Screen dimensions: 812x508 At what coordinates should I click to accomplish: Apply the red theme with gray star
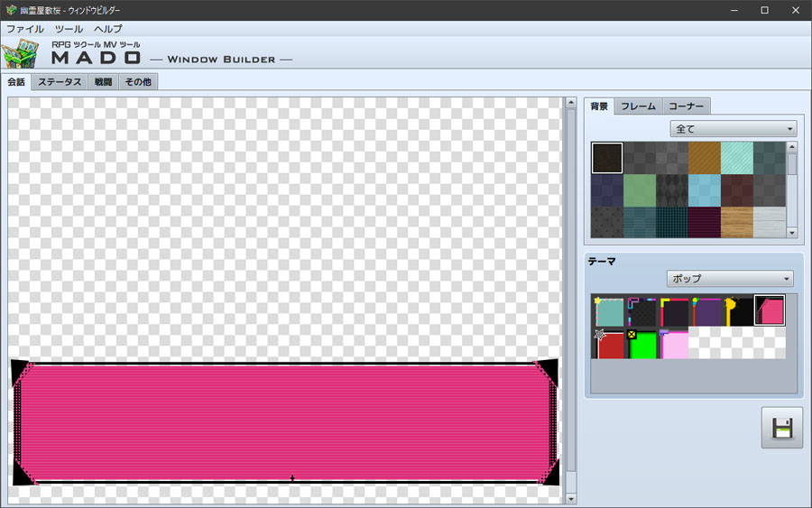[607, 343]
